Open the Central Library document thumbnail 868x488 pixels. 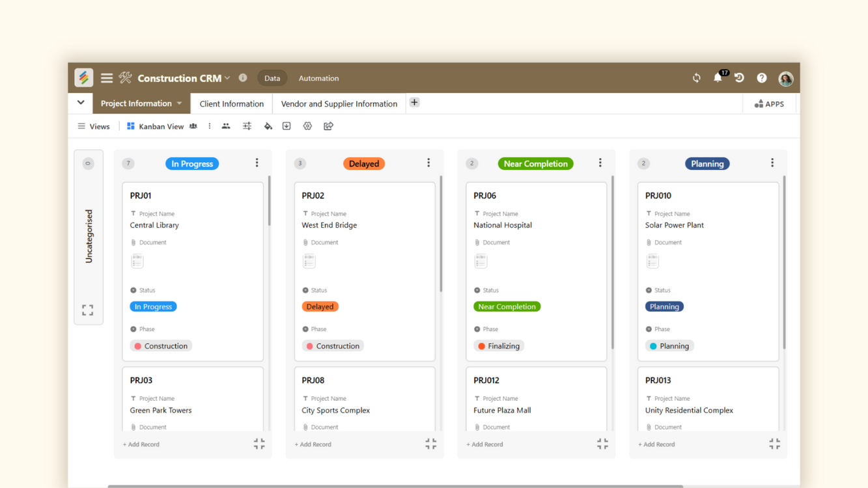click(x=137, y=261)
